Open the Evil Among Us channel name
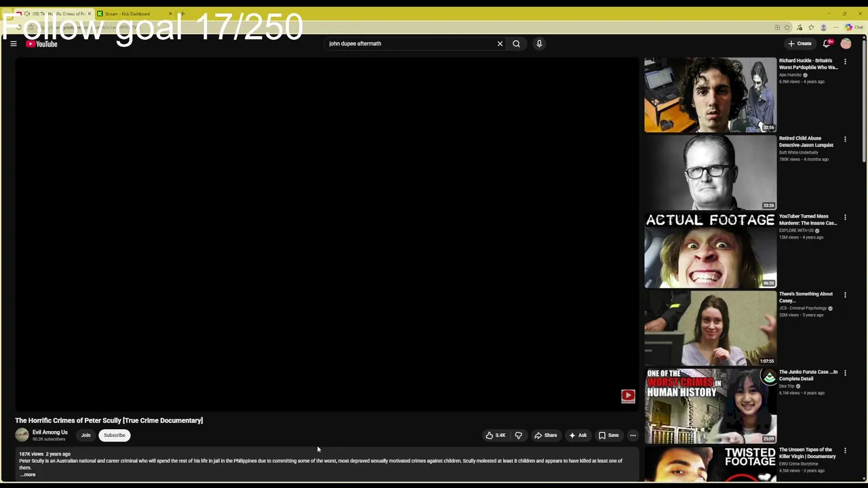The image size is (868, 488). (x=50, y=432)
